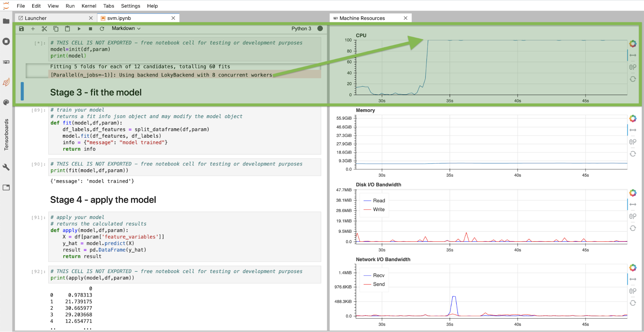644x332 pixels.
Task: Click the Bokeh logo on the CPU chart
Action: pyautogui.click(x=633, y=44)
